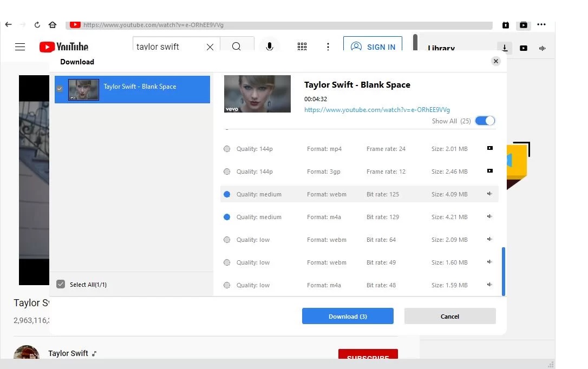Image resolution: width=588 pixels, height=369 pixels.
Task: Open YouTube settings vertical dots
Action: coord(328,47)
